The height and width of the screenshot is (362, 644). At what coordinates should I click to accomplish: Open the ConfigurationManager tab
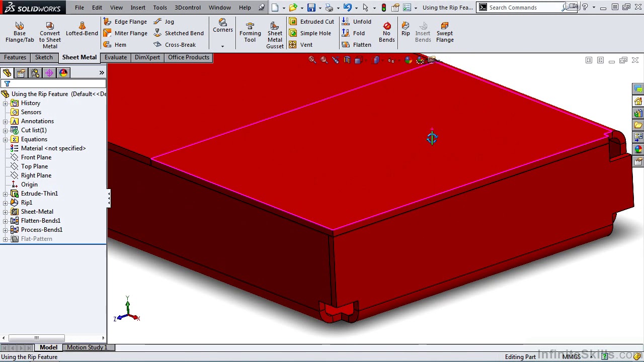coord(35,73)
